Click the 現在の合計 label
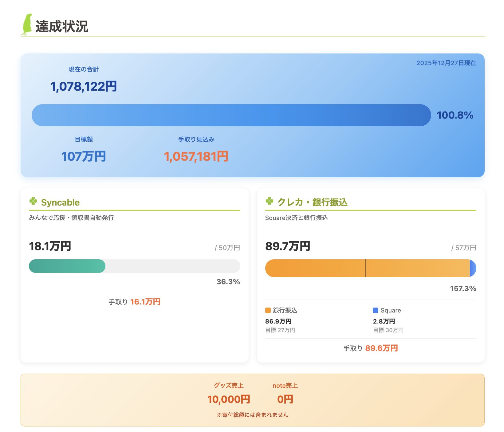Screen dimensions: 504x432 coord(84,69)
